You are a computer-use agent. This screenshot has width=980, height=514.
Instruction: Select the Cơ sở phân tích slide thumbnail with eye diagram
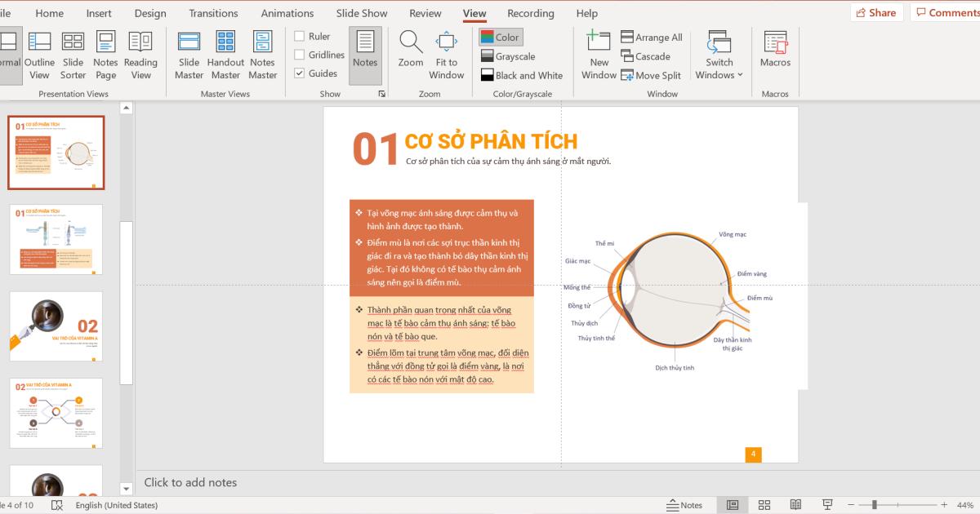(x=56, y=152)
